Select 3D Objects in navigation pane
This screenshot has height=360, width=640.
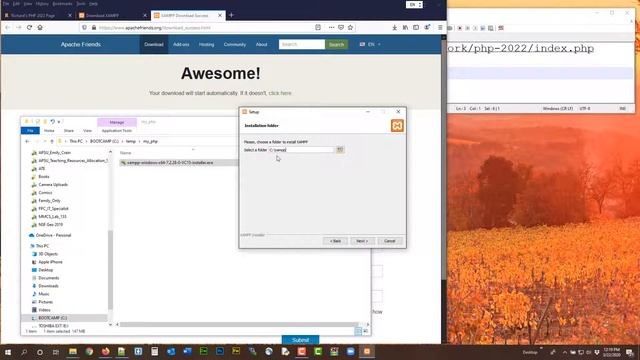[48, 254]
